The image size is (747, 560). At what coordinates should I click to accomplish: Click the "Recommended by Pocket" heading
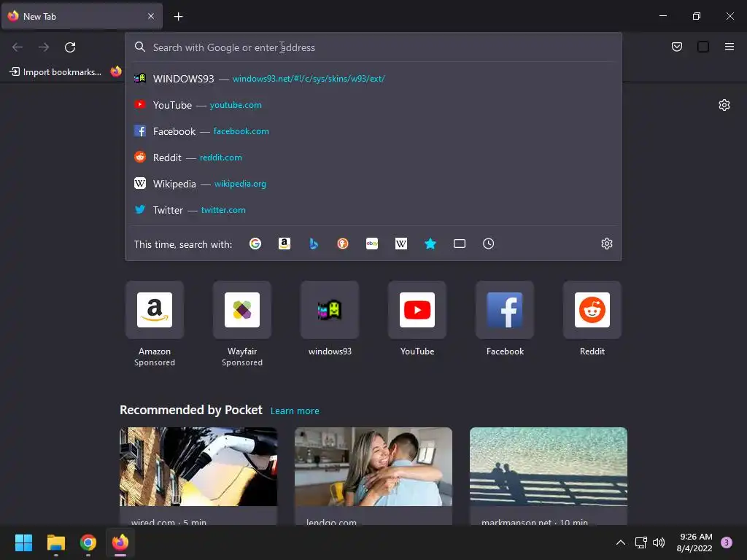[x=191, y=410]
